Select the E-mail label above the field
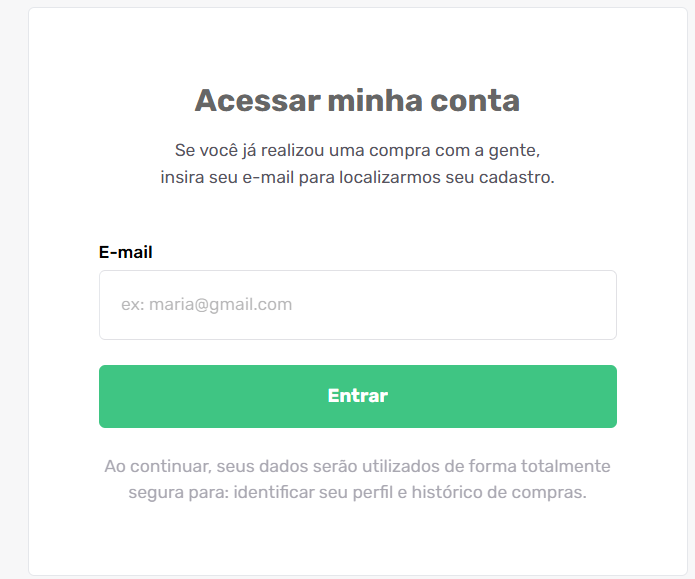Screen dimensions: 695x579 click(x=125, y=252)
